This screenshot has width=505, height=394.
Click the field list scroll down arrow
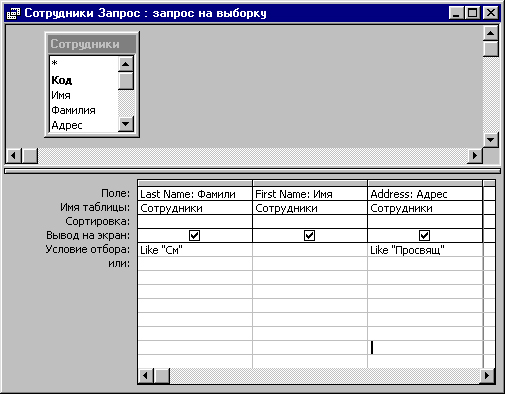point(126,124)
